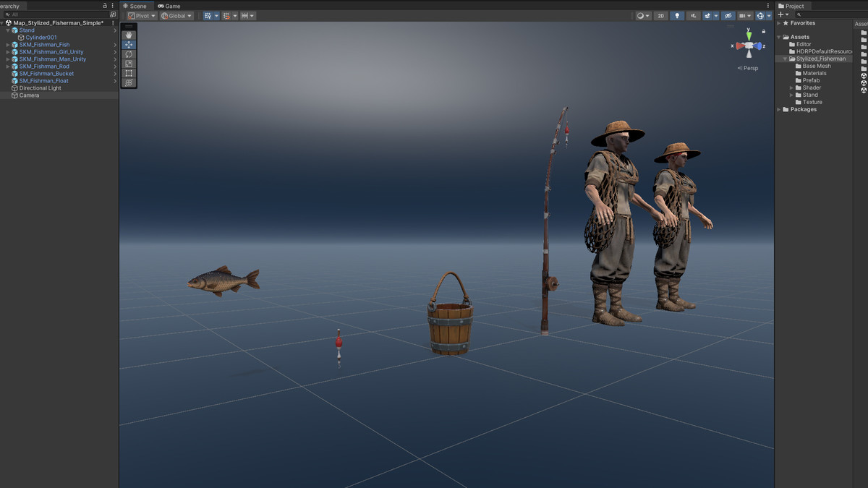Open the Project create plus menu
This screenshot has width=868, height=488.
tap(783, 14)
